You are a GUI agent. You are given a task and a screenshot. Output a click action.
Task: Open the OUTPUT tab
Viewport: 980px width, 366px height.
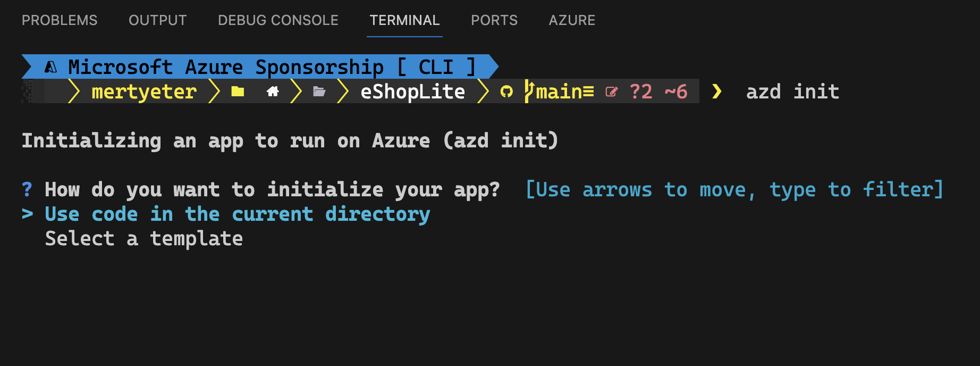[x=158, y=20]
